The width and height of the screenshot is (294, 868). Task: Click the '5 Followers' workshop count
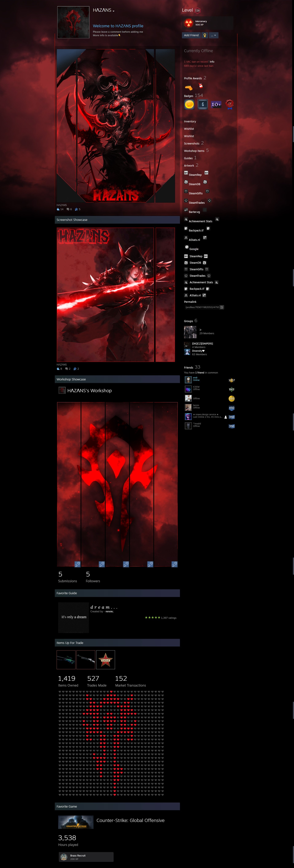click(93, 577)
